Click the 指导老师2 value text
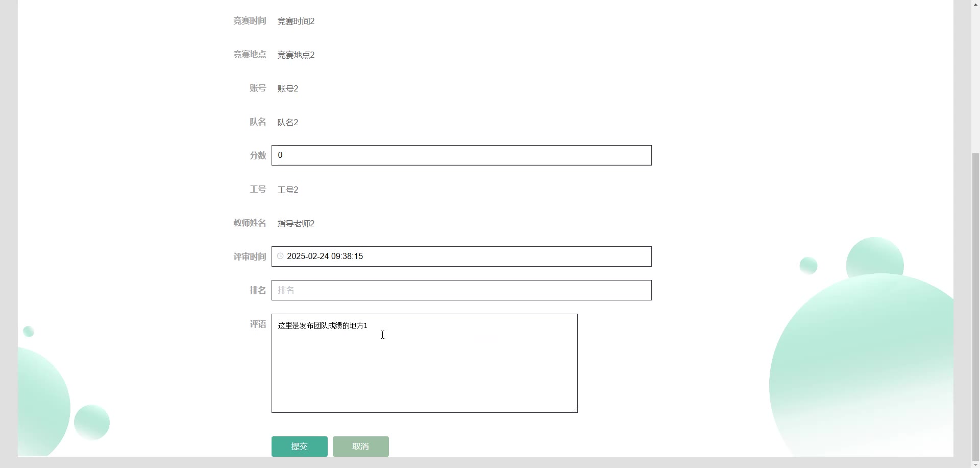The height and width of the screenshot is (468, 980). (x=296, y=223)
